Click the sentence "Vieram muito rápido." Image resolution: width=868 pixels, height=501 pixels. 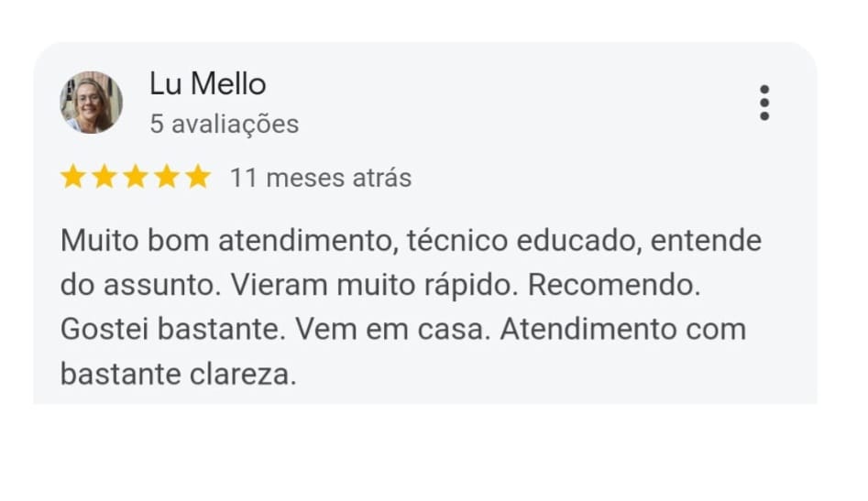point(374,286)
